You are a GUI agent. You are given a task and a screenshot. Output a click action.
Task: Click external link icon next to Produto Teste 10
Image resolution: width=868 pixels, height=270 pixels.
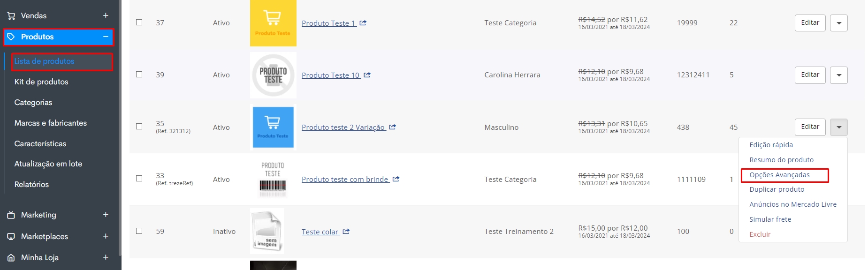(x=367, y=75)
